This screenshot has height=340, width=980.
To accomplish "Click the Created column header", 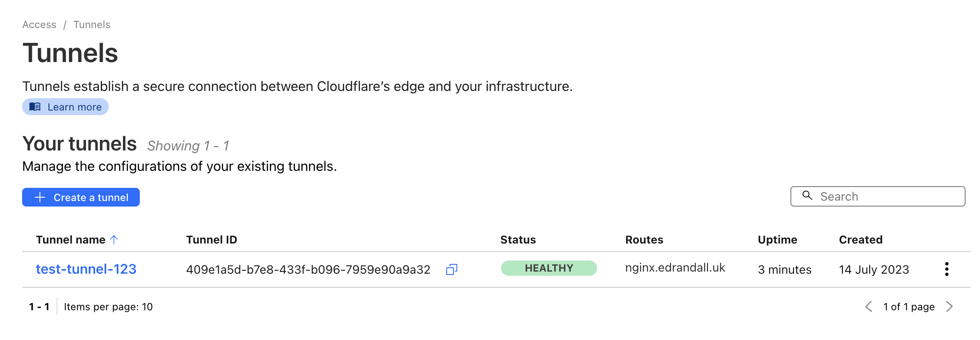I will click(x=861, y=240).
